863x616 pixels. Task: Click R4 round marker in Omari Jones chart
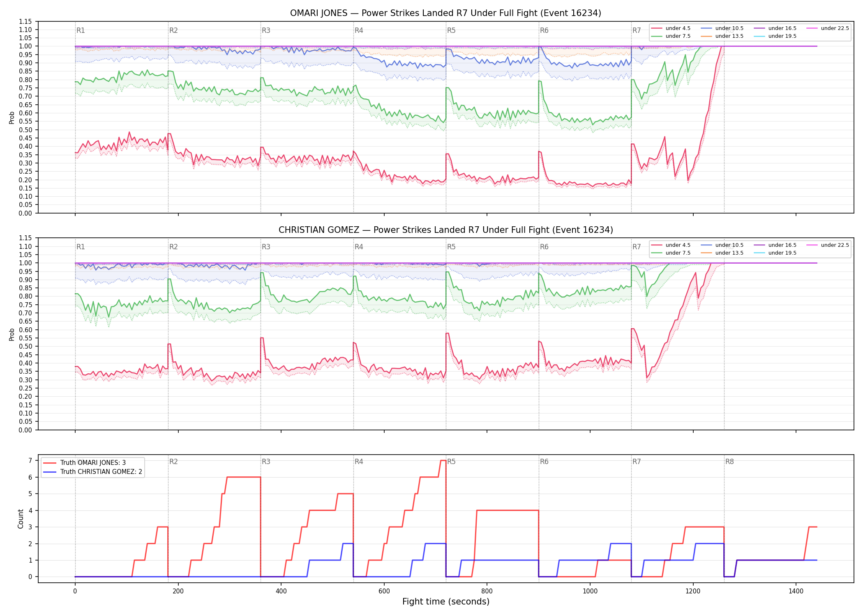359,30
